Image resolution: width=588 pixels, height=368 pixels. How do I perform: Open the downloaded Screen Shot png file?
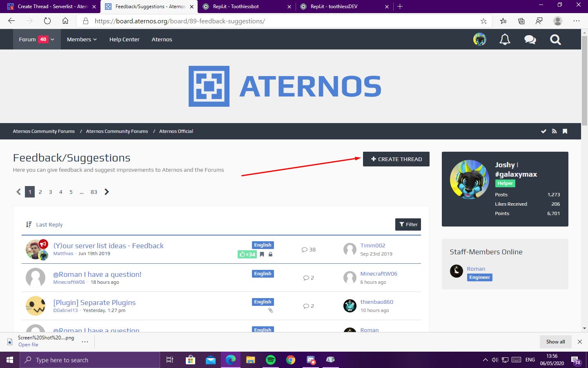point(28,345)
